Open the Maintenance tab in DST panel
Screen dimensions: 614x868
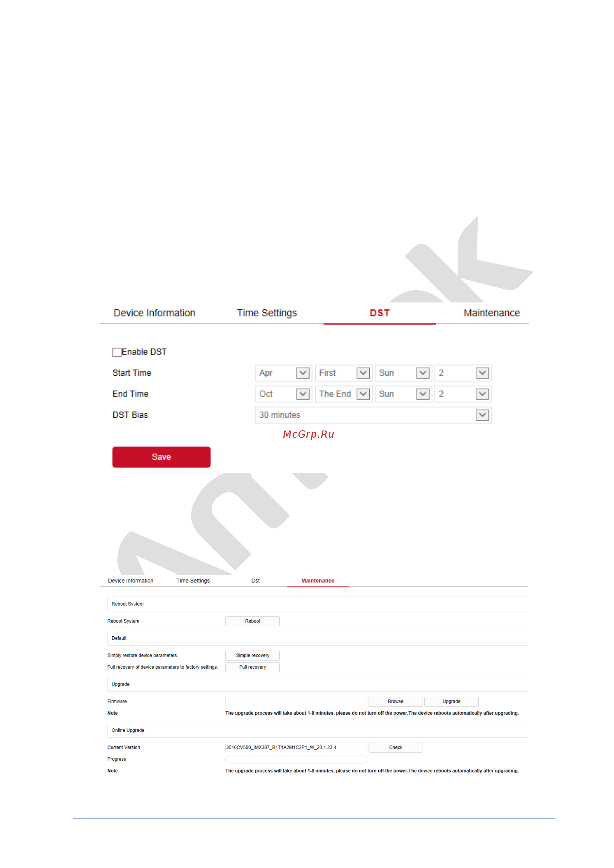[x=491, y=313]
